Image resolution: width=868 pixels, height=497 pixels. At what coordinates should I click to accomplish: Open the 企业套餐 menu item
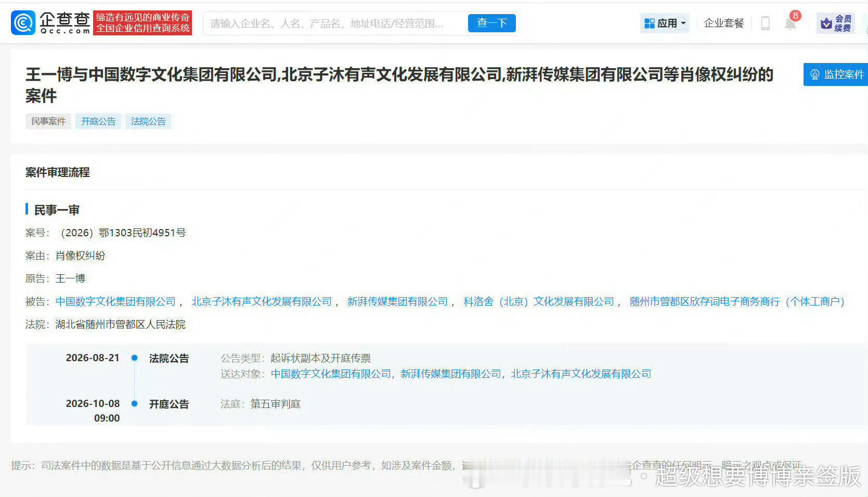724,23
